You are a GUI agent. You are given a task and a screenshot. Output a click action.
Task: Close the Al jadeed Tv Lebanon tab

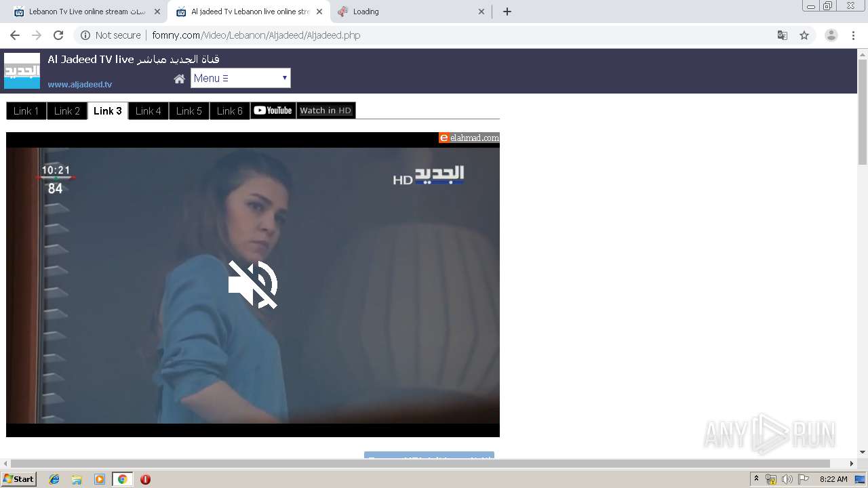(319, 12)
